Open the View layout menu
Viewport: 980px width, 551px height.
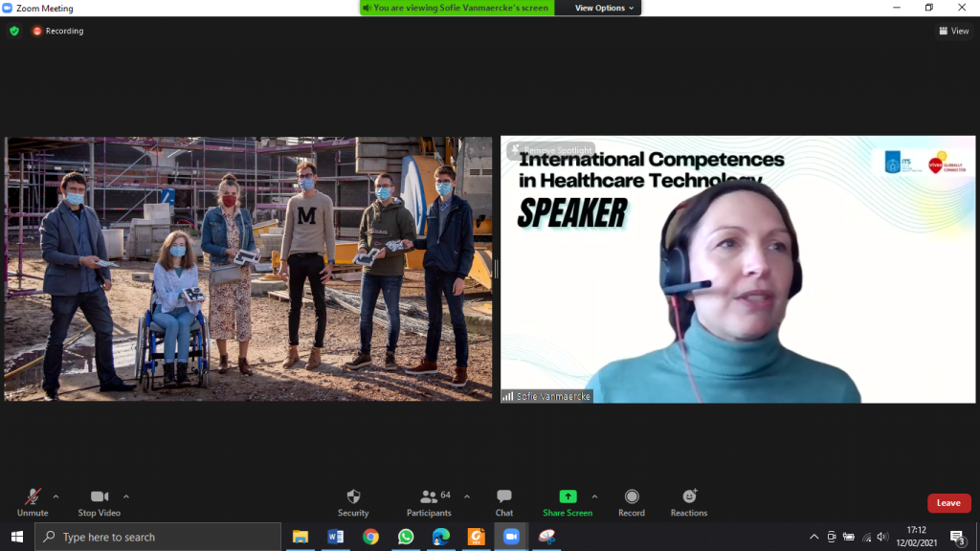click(954, 31)
